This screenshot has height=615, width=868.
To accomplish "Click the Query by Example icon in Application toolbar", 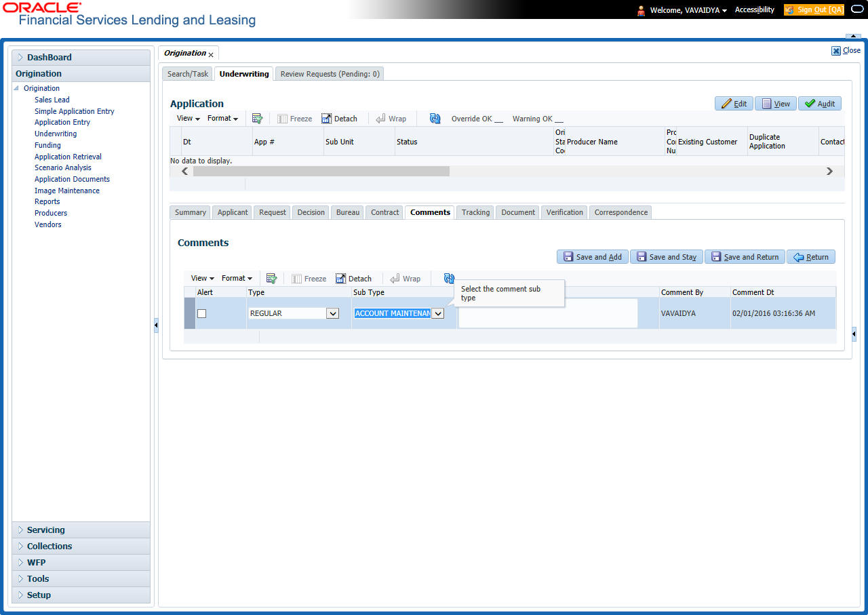I will [x=257, y=119].
